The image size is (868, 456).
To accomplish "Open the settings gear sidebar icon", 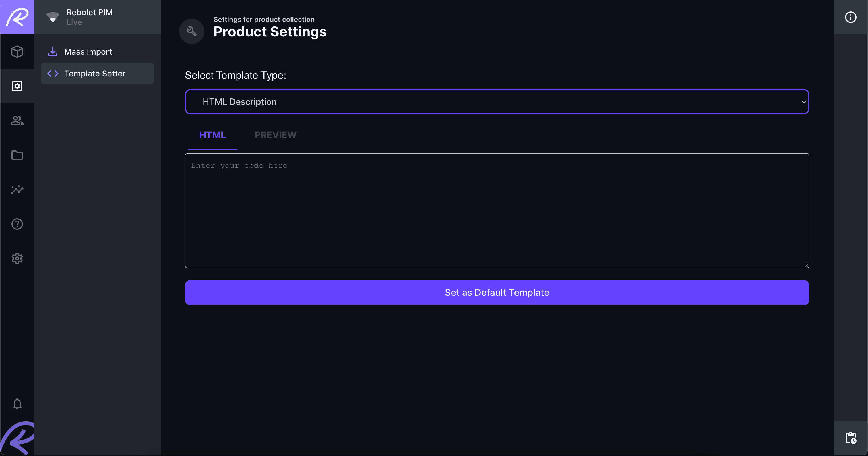I will (17, 258).
